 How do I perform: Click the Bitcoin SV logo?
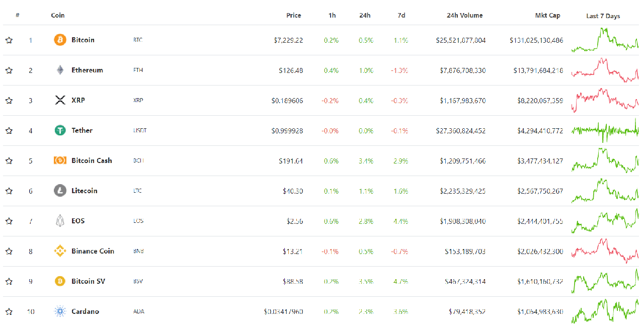(60, 281)
